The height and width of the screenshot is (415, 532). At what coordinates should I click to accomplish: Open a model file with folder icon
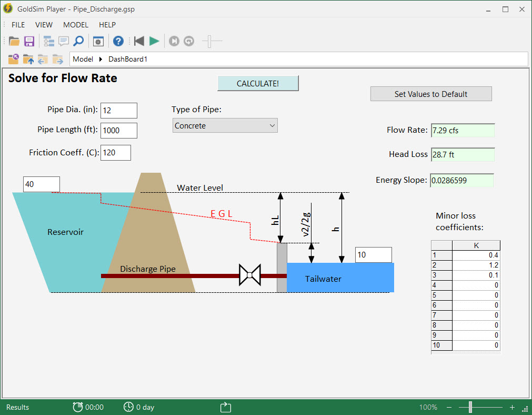pos(14,41)
